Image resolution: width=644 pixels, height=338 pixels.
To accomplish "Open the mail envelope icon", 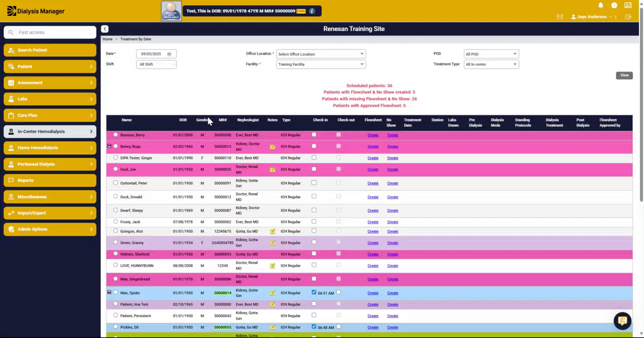I will click(x=560, y=17).
